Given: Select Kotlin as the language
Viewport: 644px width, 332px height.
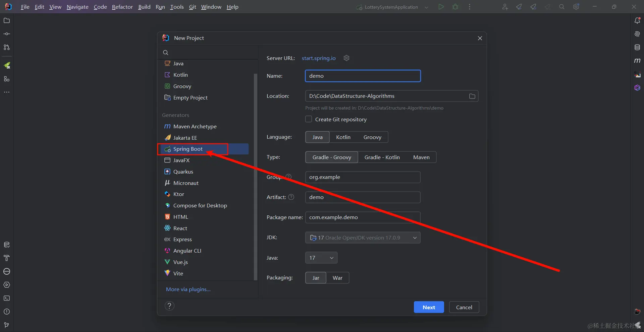Looking at the screenshot, I should tap(343, 137).
